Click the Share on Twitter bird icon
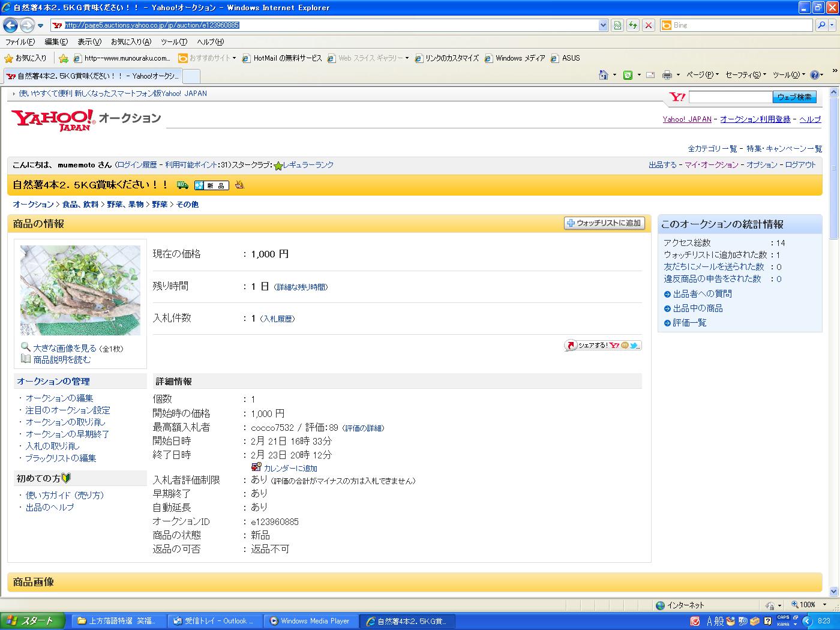This screenshot has width=840, height=630. tap(635, 346)
